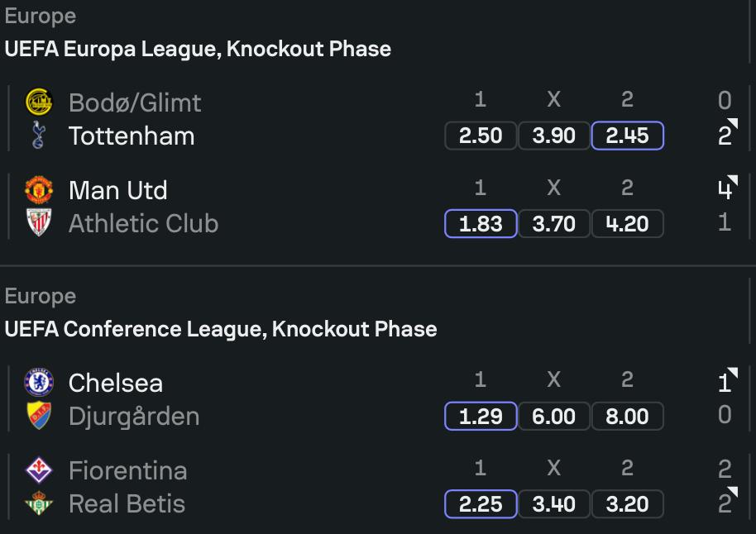The height and width of the screenshot is (534, 756).
Task: Select the 3.90 draw odds for Bodø/Glimt match
Action: pyautogui.click(x=554, y=136)
